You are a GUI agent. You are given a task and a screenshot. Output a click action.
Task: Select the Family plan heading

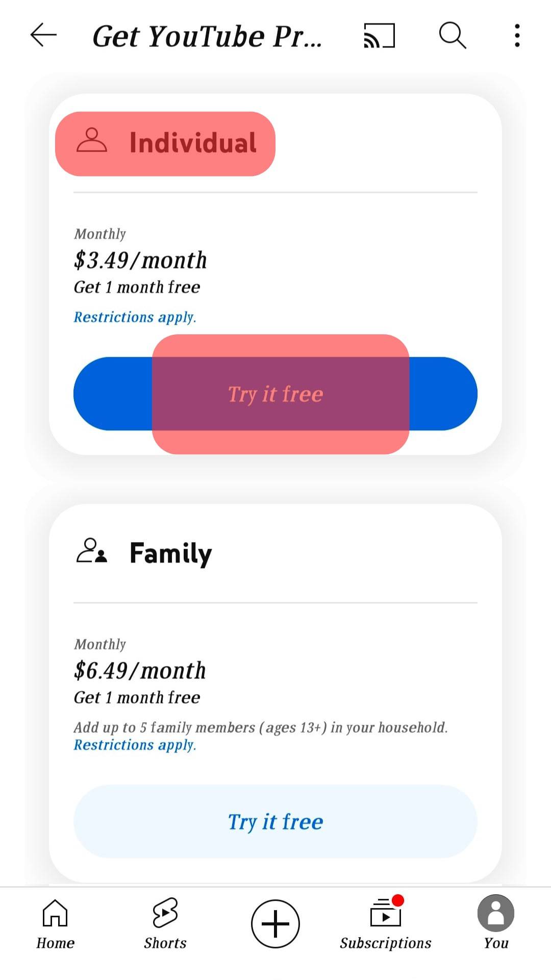tap(170, 553)
